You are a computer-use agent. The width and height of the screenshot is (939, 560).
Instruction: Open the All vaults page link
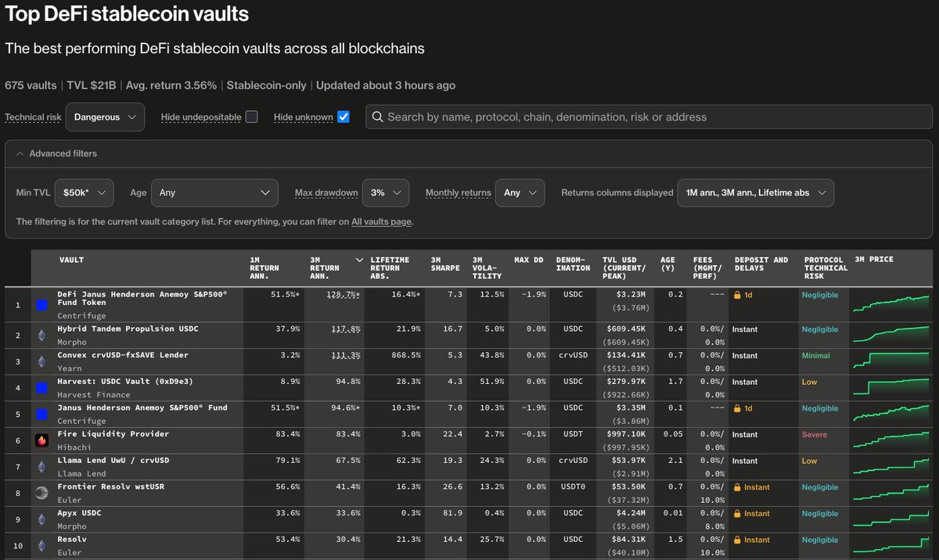(381, 221)
